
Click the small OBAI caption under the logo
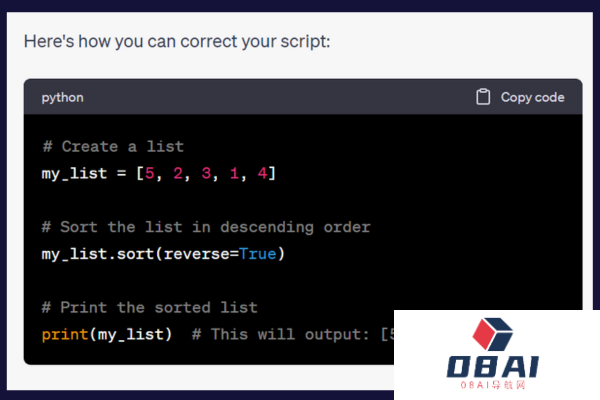[496, 385]
